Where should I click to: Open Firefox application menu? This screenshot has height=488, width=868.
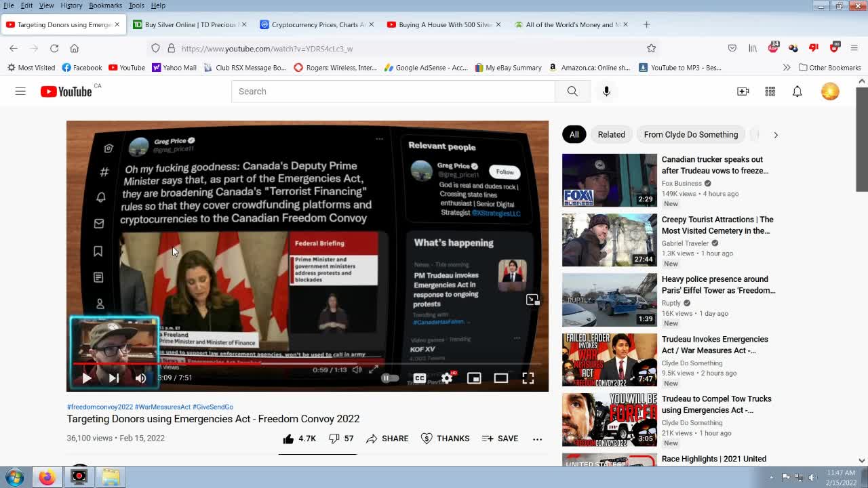click(854, 48)
